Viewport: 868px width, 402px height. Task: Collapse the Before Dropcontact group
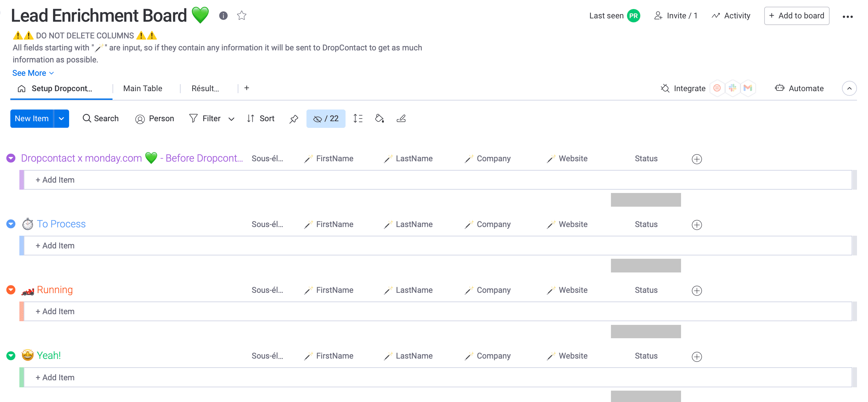(x=11, y=158)
